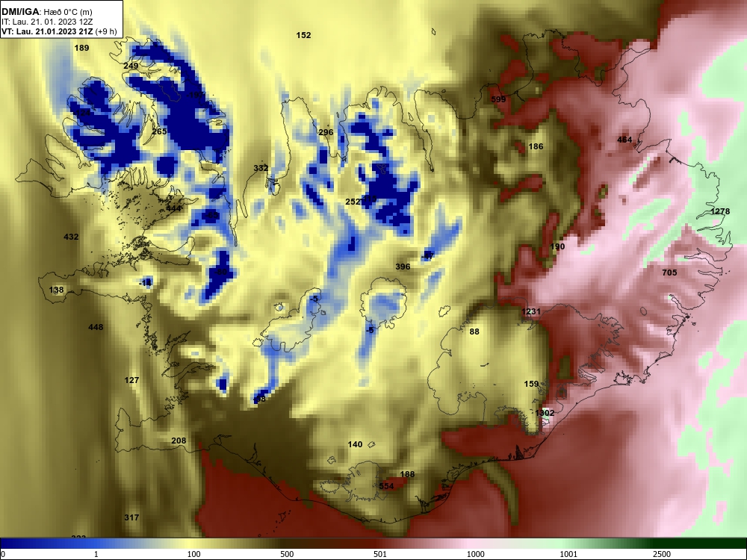Viewport: 747px width, 560px height.
Task: Select the 448 map value
Action: (96, 327)
